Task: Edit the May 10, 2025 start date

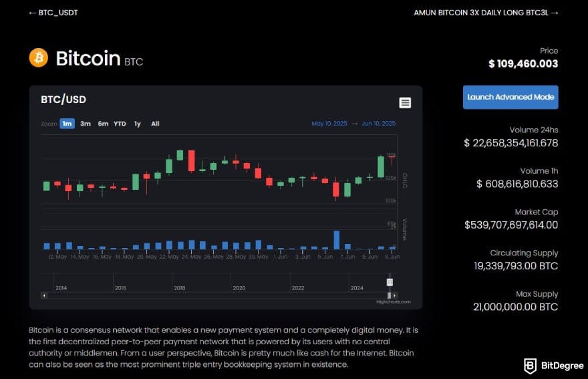Action: point(329,124)
